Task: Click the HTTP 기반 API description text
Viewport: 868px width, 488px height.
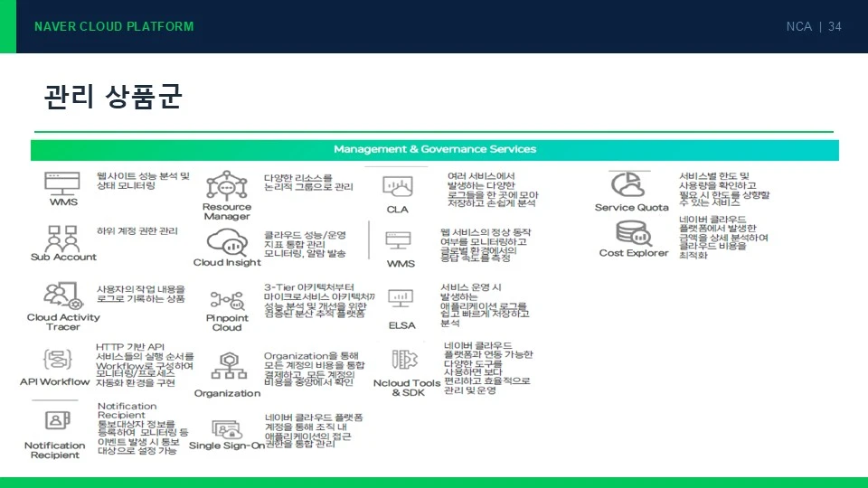Action: [x=145, y=364]
